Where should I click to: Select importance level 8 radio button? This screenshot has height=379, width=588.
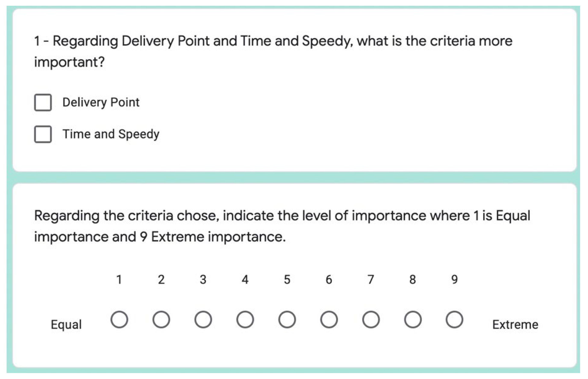tap(413, 320)
